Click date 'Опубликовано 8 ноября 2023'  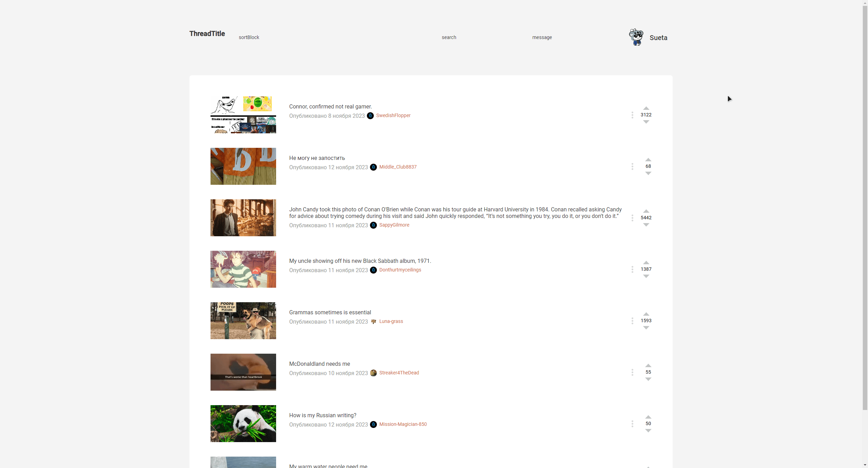327,116
